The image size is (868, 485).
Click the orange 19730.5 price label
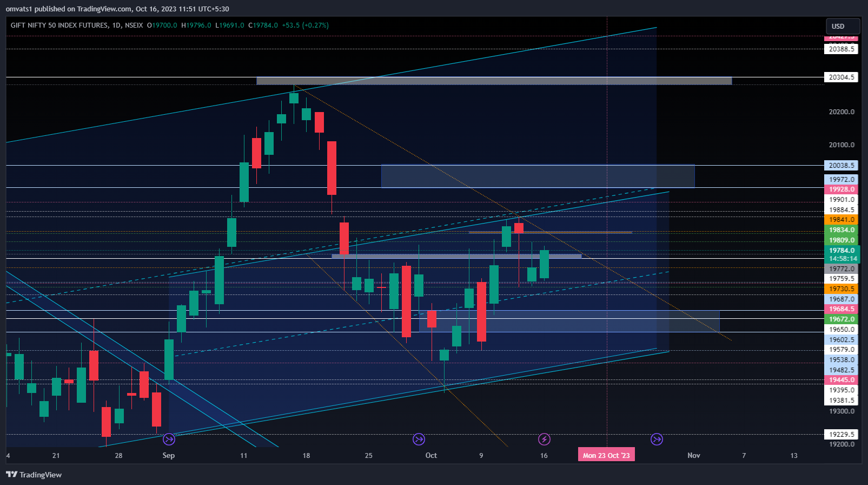tap(842, 289)
